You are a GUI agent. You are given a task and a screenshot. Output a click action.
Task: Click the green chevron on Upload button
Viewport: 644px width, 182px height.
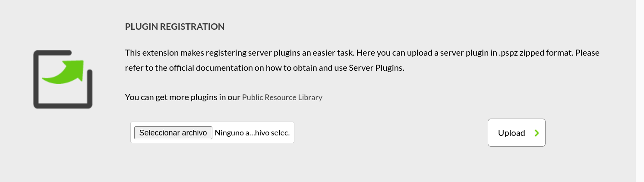(x=537, y=133)
